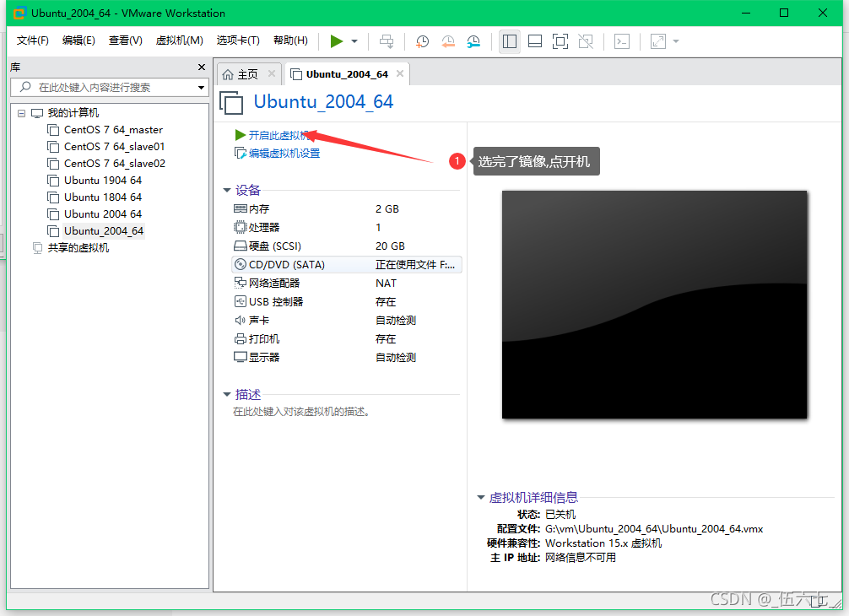Viewport: 849px width, 616px height.
Task: Open the stretch display dropdown arrow
Action: pyautogui.click(x=676, y=41)
